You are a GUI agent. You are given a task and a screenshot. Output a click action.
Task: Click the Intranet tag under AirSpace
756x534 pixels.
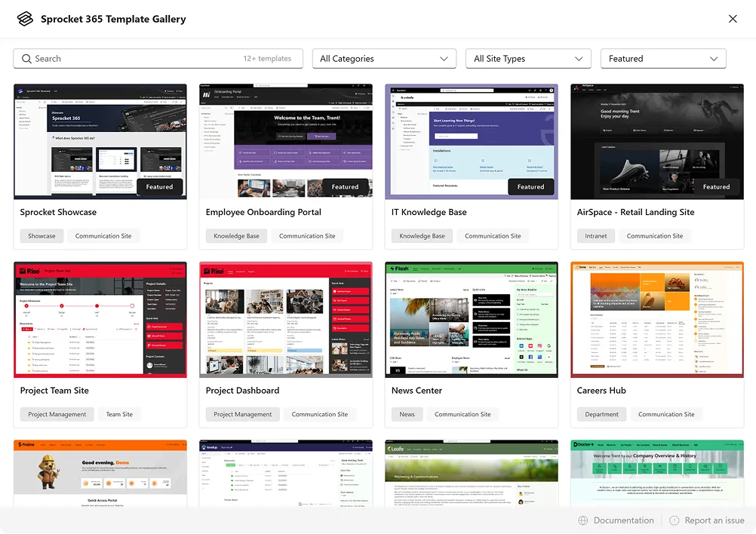tap(596, 236)
